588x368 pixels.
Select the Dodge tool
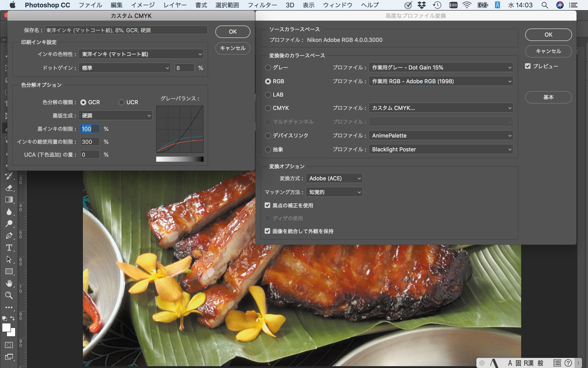tap(9, 224)
